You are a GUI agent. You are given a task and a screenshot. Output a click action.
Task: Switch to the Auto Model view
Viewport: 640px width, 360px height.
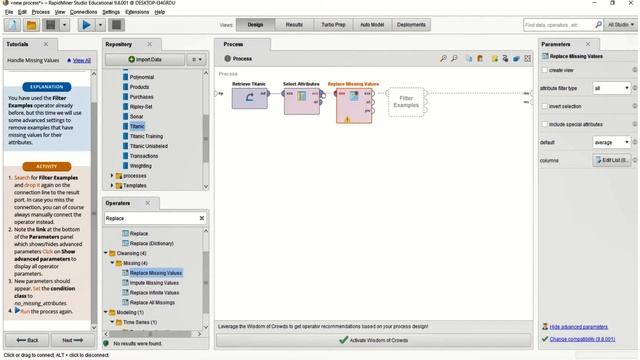(372, 25)
